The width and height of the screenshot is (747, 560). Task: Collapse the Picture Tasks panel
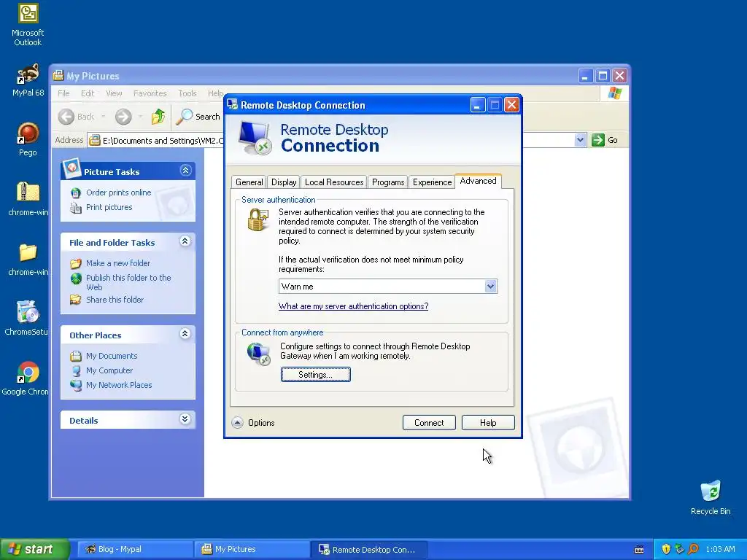(x=186, y=171)
